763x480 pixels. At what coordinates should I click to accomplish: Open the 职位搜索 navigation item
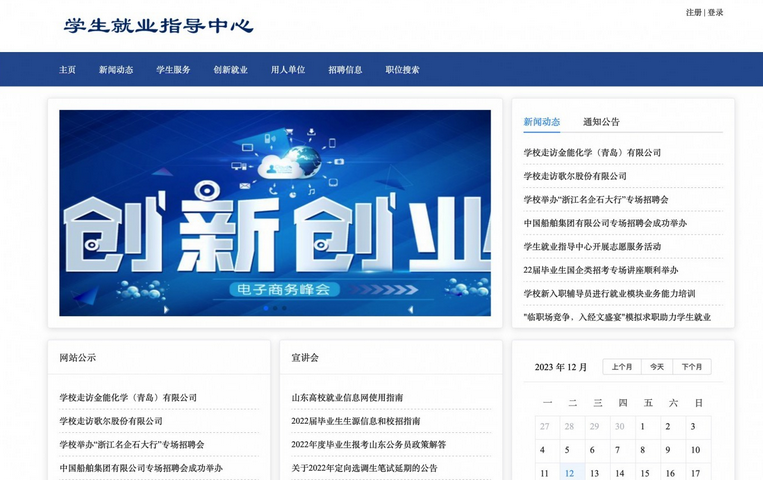(x=402, y=70)
